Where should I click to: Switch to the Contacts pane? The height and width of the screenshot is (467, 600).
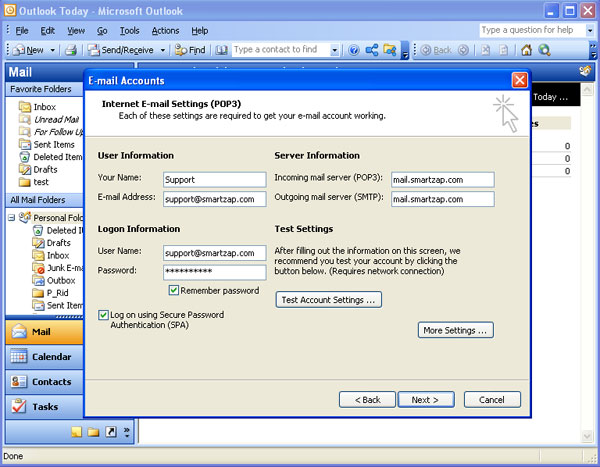pos(44,382)
